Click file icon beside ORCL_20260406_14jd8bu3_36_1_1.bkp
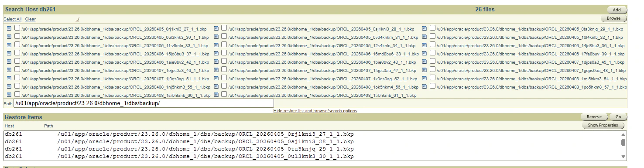Screen dimensions: 644x168 click(425, 45)
